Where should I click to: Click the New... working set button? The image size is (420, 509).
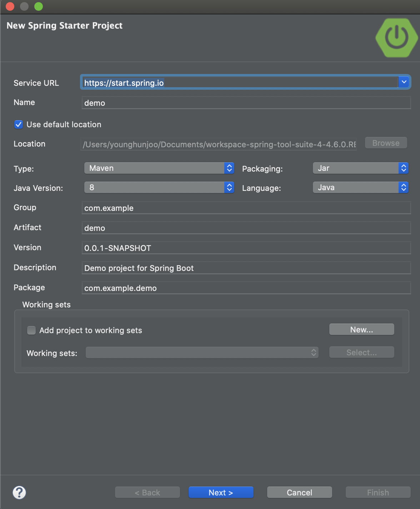click(x=362, y=330)
